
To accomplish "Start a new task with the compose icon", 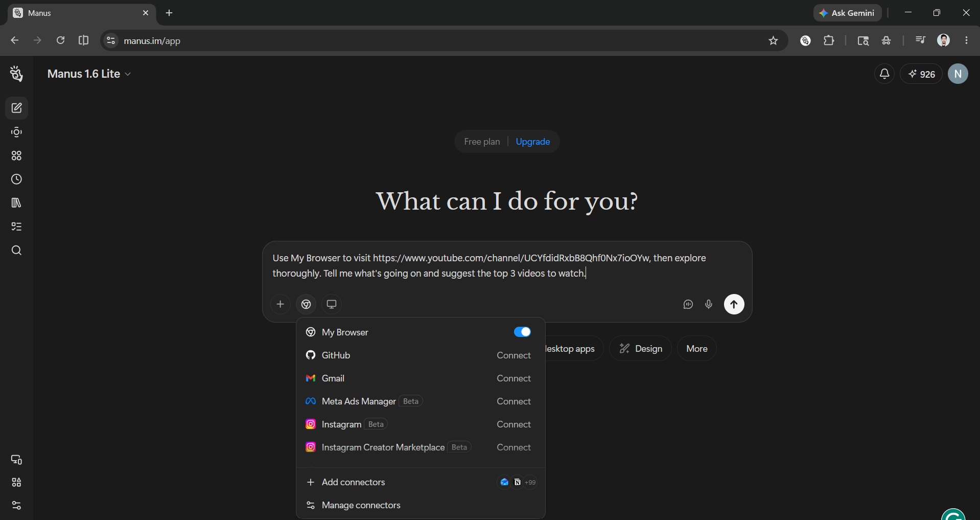I will pyautogui.click(x=16, y=108).
